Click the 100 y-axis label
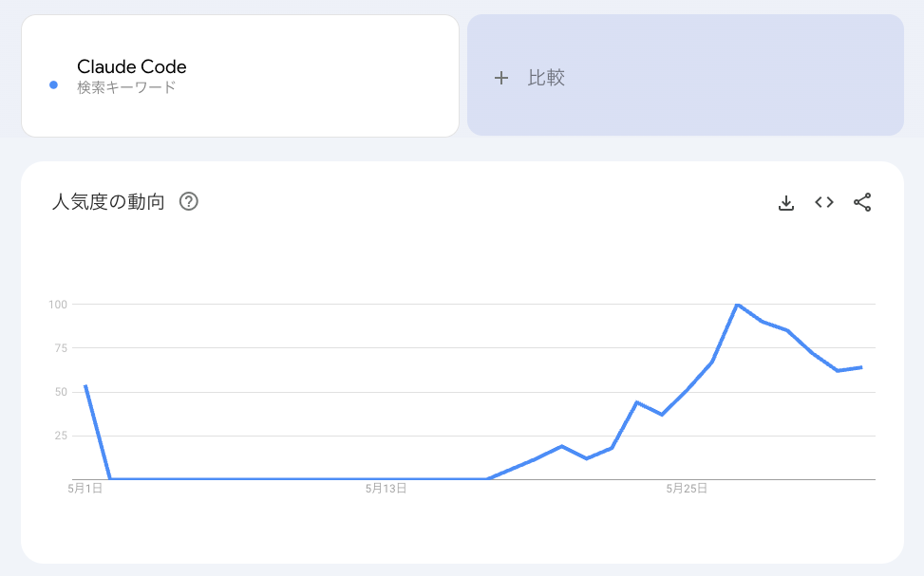 tap(58, 305)
